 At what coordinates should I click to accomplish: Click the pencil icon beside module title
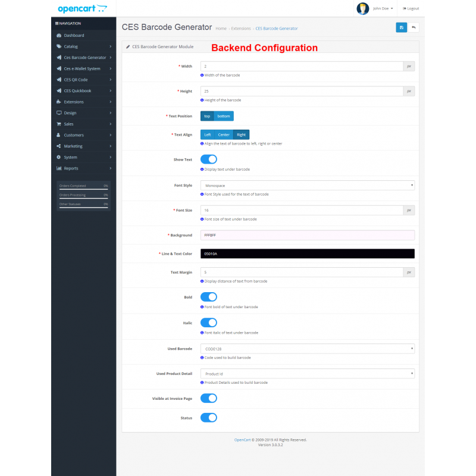click(x=128, y=47)
